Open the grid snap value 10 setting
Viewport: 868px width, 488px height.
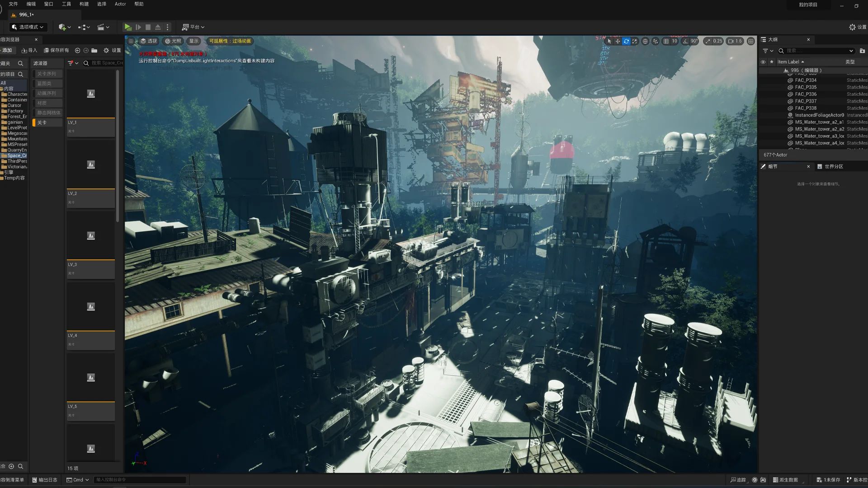tap(675, 41)
